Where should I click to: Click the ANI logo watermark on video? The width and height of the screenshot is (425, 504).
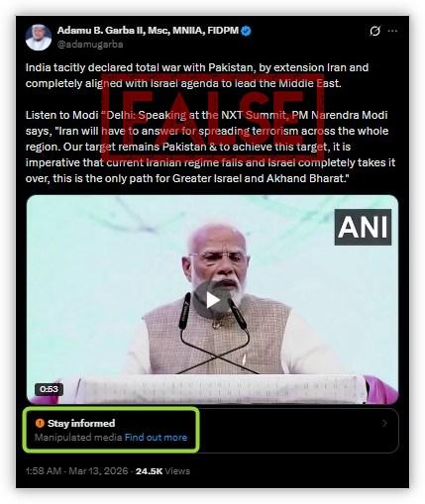tap(363, 227)
